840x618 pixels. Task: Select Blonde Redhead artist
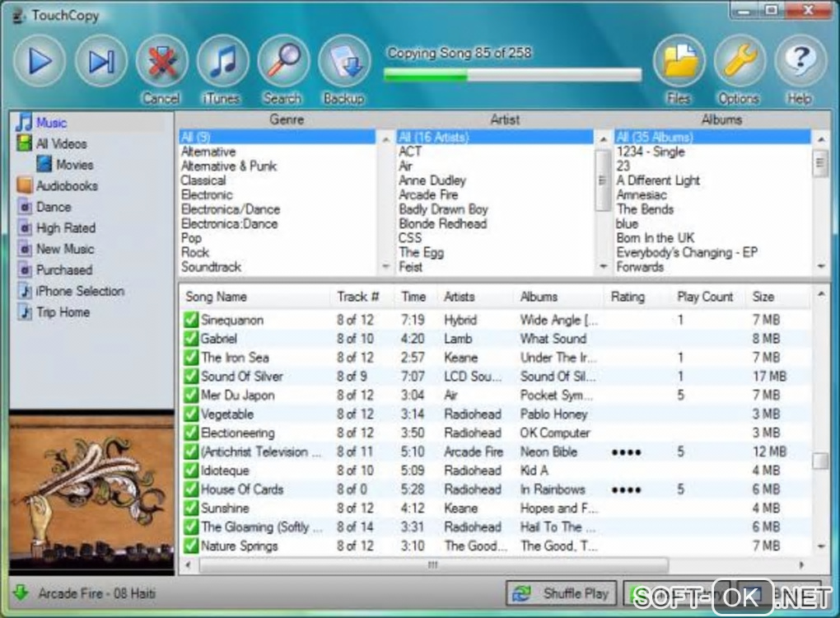442,224
